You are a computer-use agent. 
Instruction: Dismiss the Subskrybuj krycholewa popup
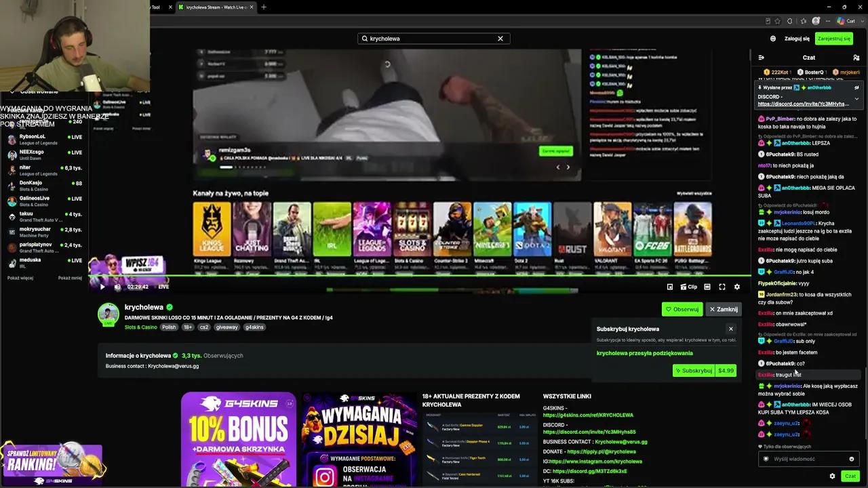tap(731, 329)
